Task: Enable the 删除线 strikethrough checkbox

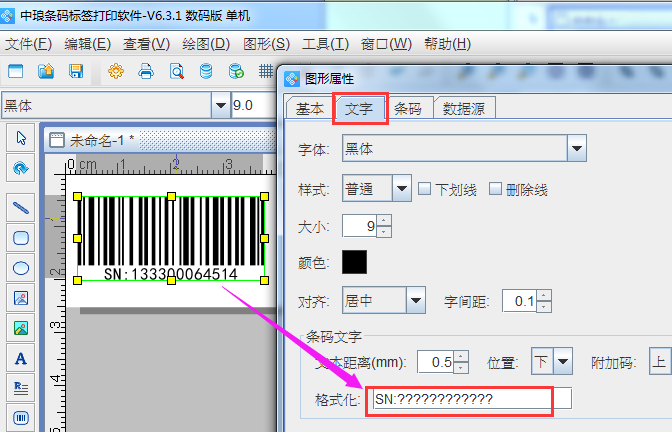Action: pyautogui.click(x=495, y=189)
